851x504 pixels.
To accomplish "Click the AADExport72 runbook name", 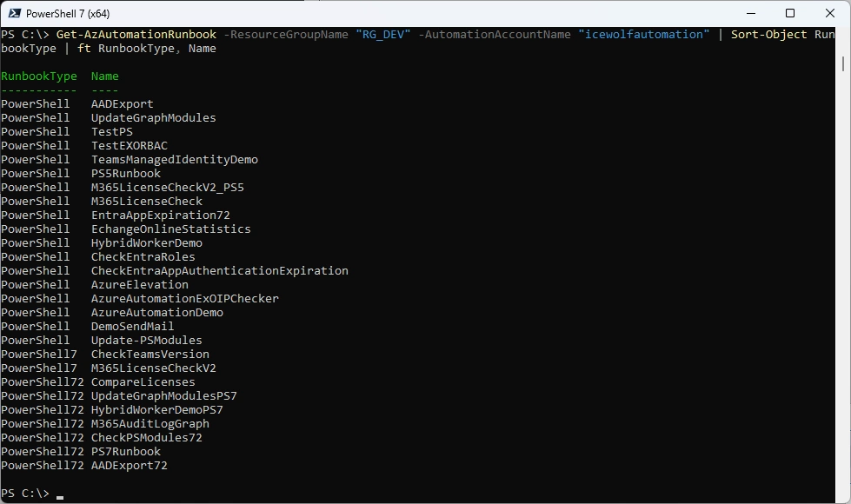I will click(x=130, y=466).
